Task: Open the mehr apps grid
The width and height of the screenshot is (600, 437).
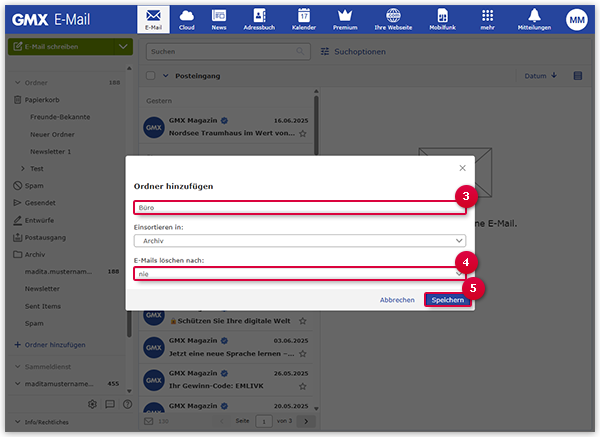Action: tap(488, 20)
